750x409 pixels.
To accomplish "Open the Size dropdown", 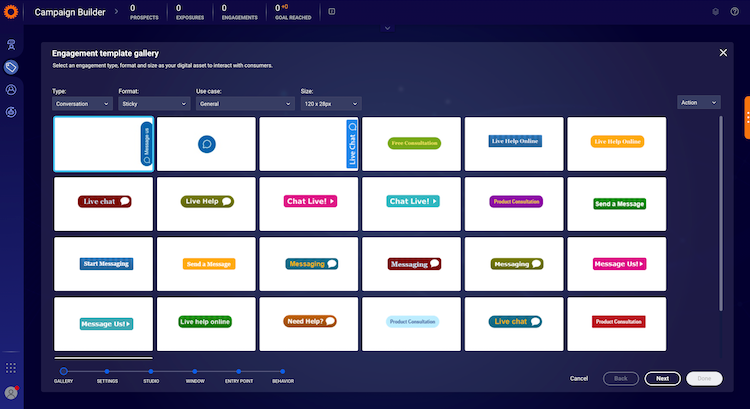I will [x=331, y=104].
